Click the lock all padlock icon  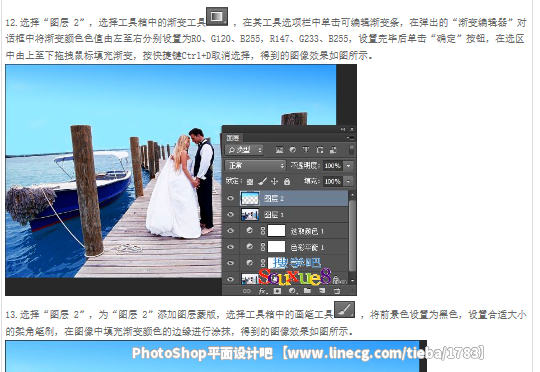287,181
